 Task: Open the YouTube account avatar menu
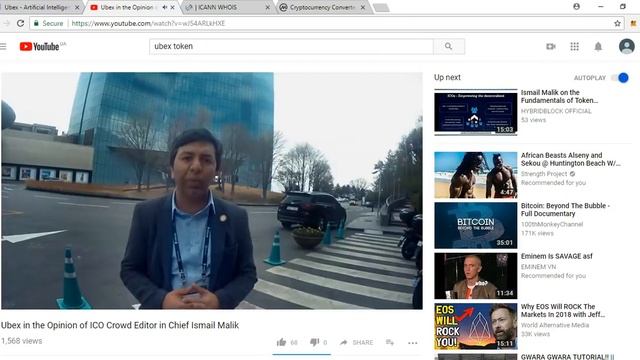click(x=627, y=47)
